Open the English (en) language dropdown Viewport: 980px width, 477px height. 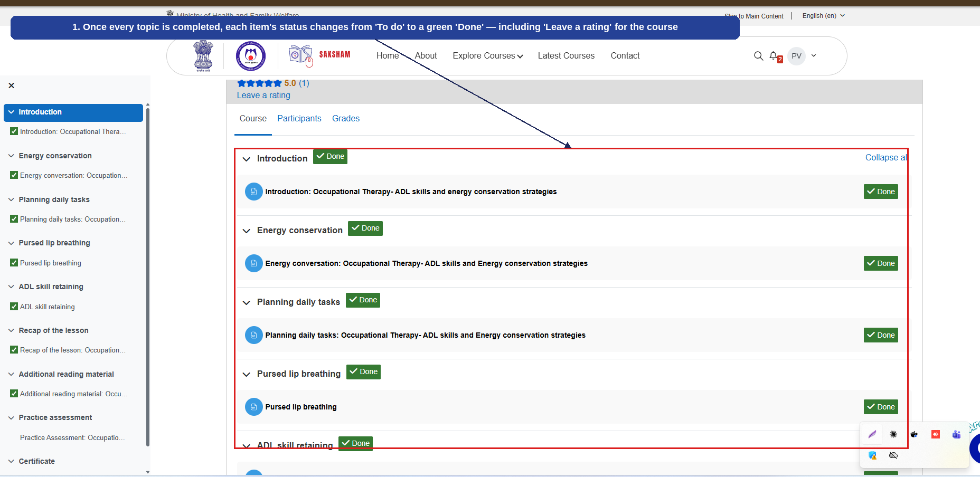(x=823, y=16)
